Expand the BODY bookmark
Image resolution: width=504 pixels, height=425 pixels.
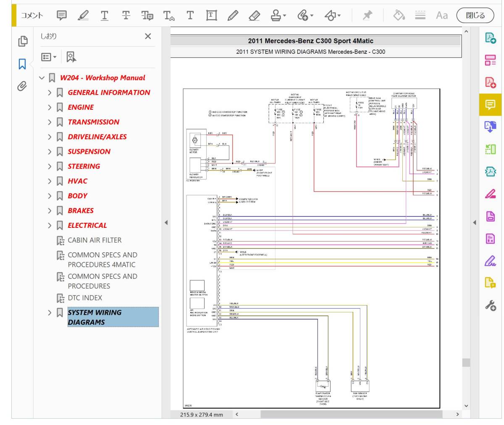tap(50, 196)
